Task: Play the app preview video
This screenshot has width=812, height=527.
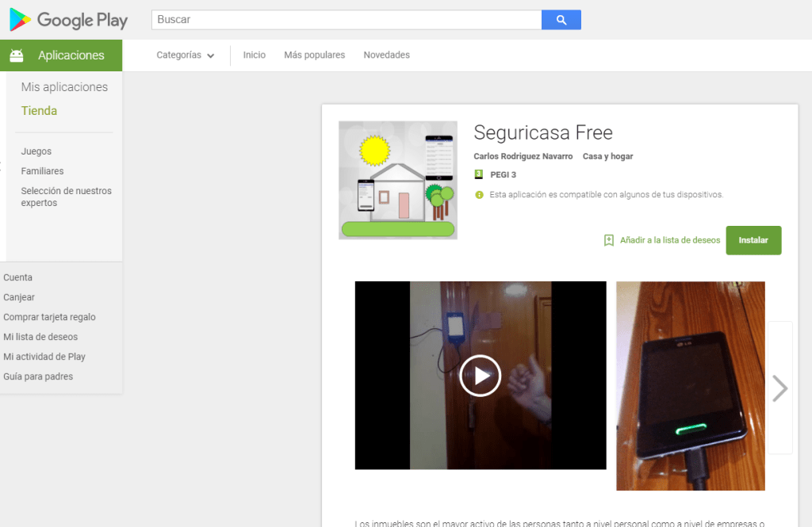Action: [x=480, y=375]
